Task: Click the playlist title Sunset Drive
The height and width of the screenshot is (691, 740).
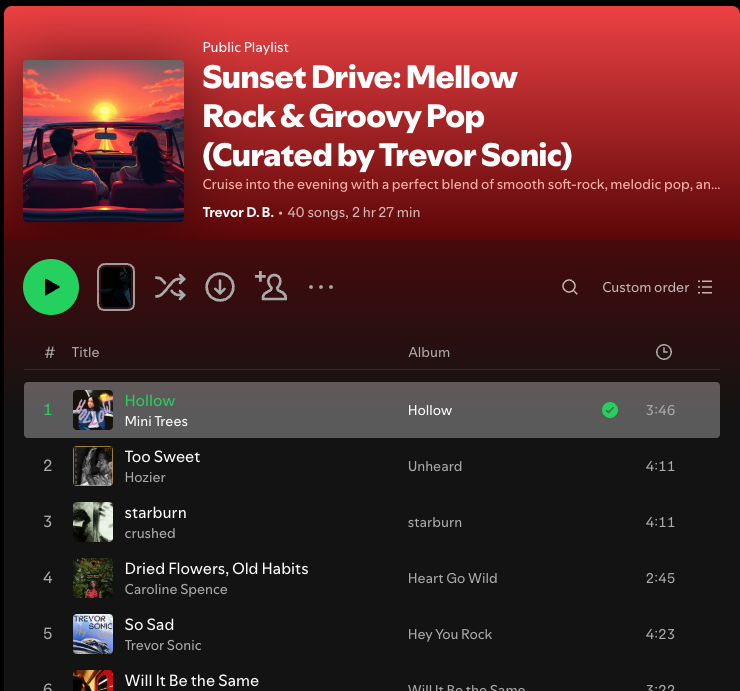Action: pos(387,116)
